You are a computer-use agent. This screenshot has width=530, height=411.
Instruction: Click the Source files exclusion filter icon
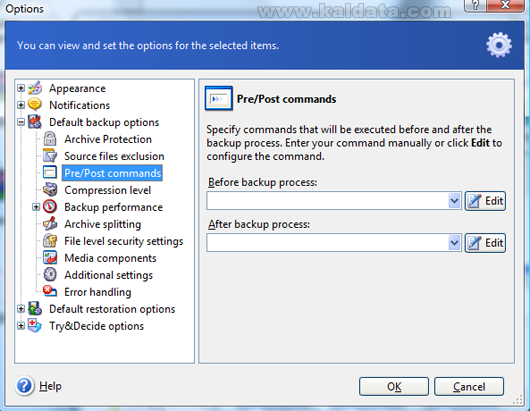click(x=50, y=155)
